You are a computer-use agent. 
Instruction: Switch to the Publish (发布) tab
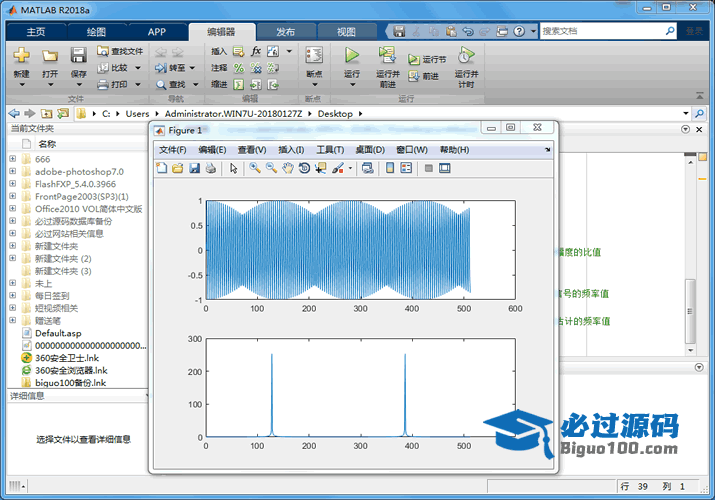tap(285, 31)
